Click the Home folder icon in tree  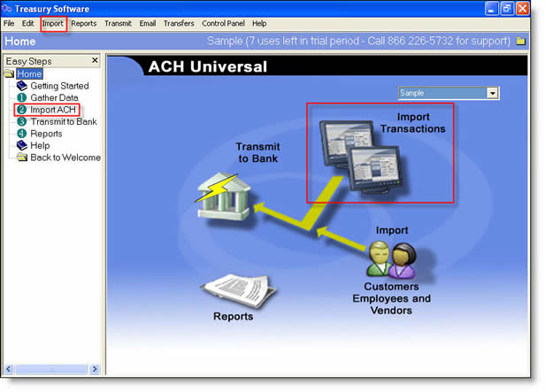click(9, 73)
